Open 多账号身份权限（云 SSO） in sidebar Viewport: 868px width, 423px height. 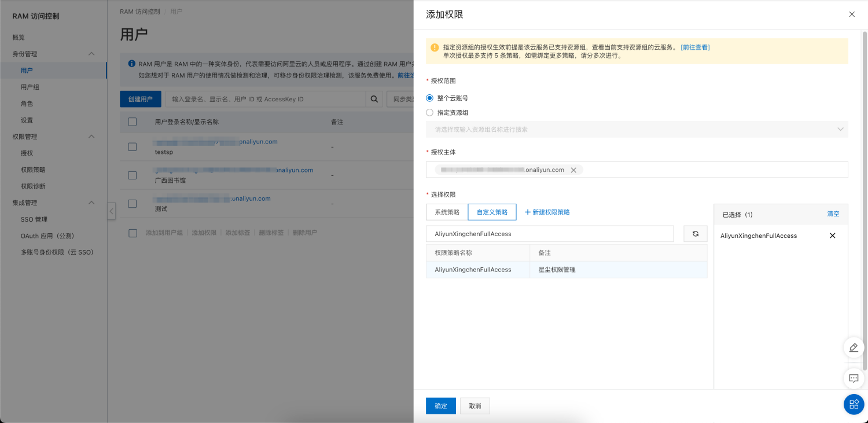pos(57,252)
